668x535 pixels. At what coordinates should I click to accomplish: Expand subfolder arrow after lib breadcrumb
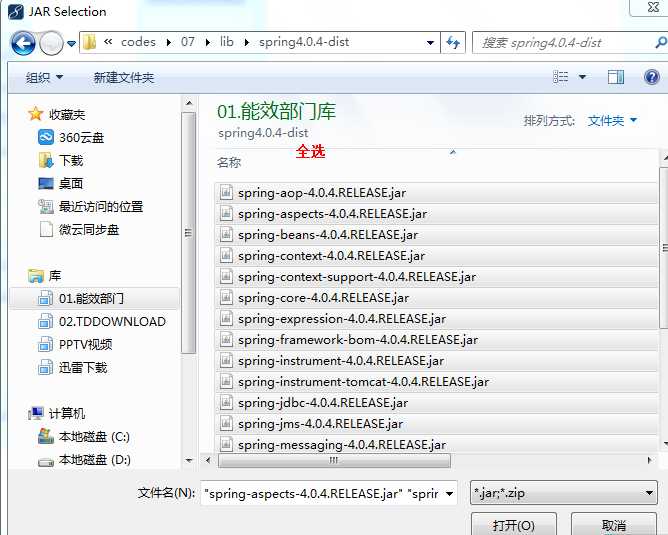[x=246, y=43]
